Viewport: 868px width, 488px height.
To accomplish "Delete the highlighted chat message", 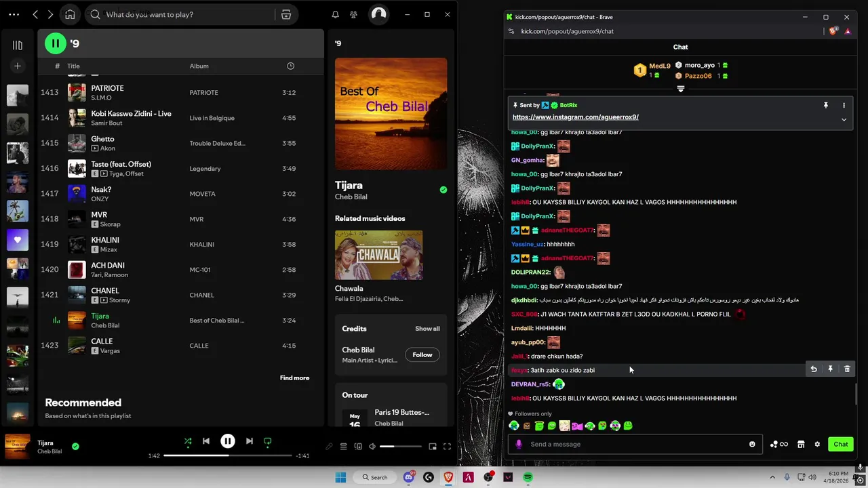I will (x=847, y=369).
